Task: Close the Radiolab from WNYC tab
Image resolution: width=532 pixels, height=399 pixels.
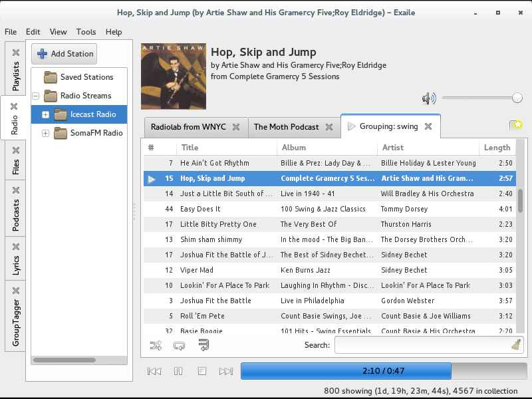Action: pos(236,127)
